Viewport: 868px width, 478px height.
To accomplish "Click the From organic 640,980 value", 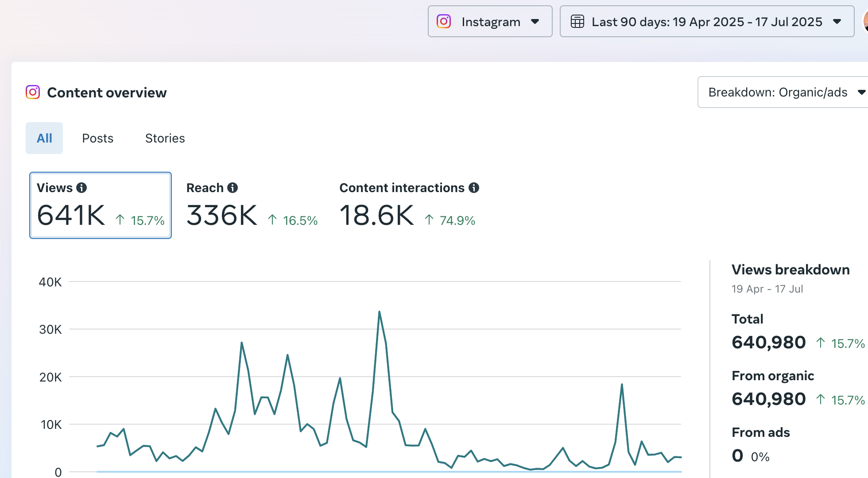I will point(768,399).
